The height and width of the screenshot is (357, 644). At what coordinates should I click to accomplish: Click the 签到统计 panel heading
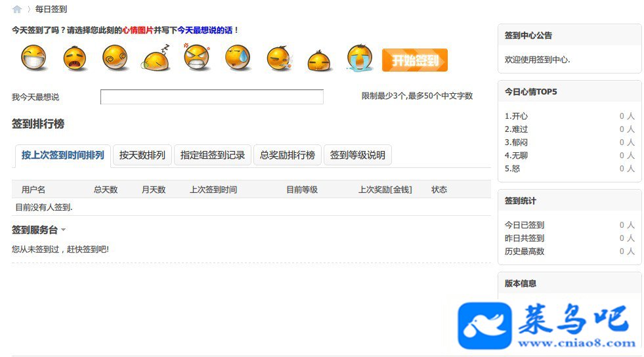(x=521, y=201)
